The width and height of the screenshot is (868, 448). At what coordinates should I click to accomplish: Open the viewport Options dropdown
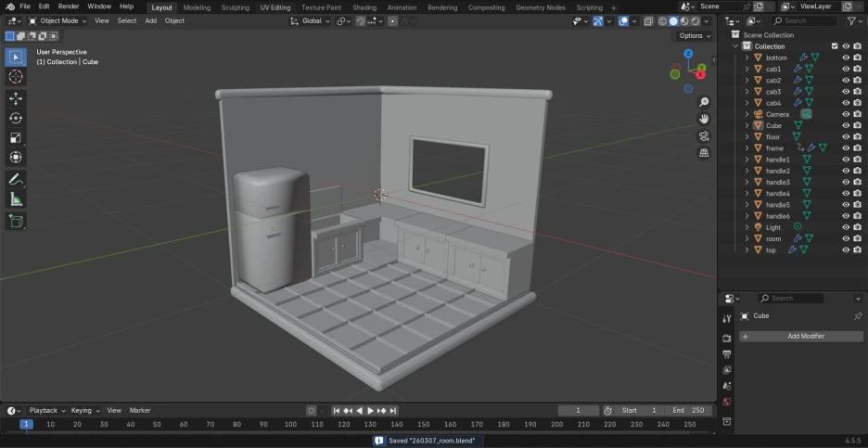click(695, 35)
